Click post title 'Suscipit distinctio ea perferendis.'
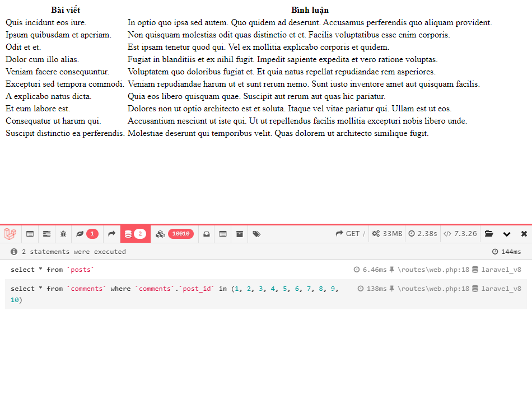Image resolution: width=532 pixels, height=410 pixels. [x=65, y=133]
